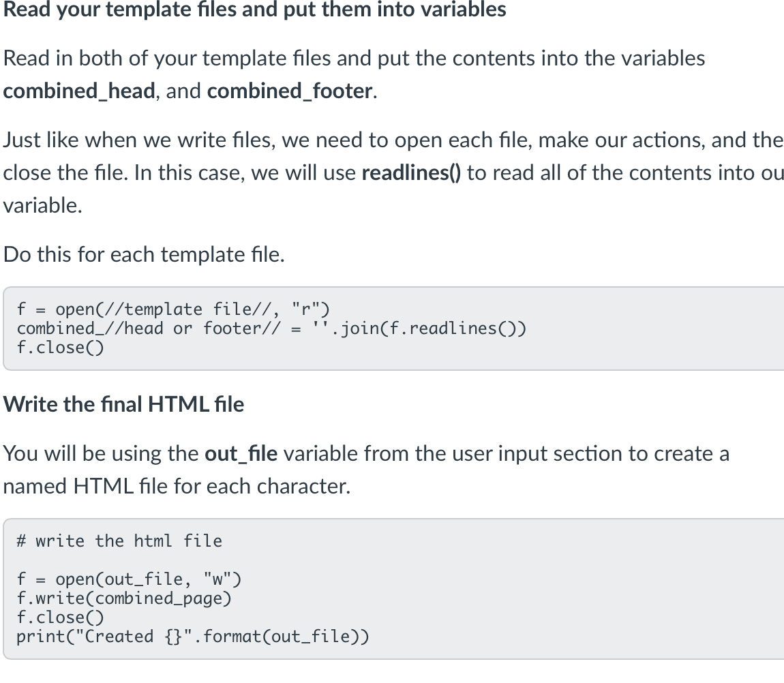Click 'f.close()' in the second code block

(60, 618)
